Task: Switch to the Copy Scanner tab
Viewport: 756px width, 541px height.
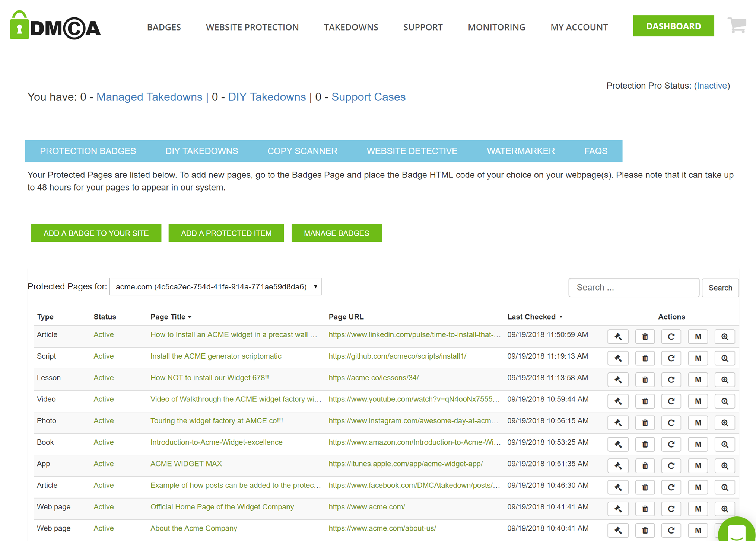Action: (302, 151)
